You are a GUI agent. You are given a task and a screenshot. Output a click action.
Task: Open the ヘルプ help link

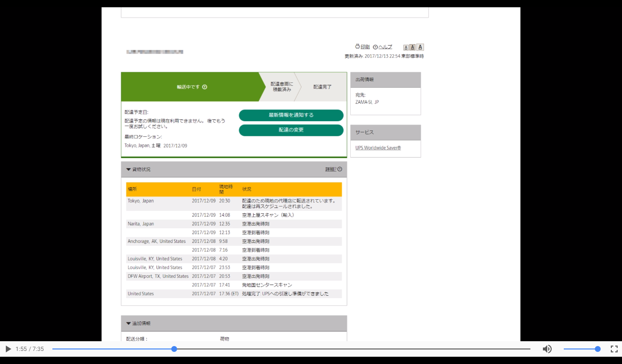385,47
